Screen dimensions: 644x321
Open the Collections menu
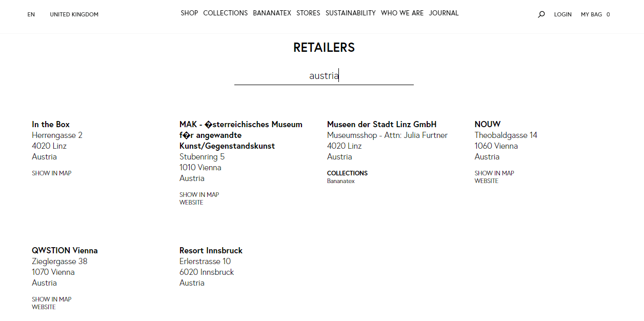[x=226, y=13]
